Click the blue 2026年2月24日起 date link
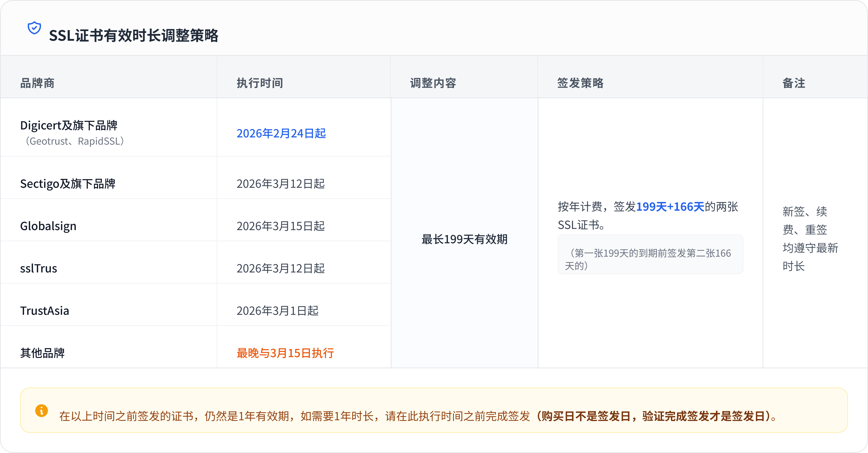The width and height of the screenshot is (868, 453). coord(281,133)
